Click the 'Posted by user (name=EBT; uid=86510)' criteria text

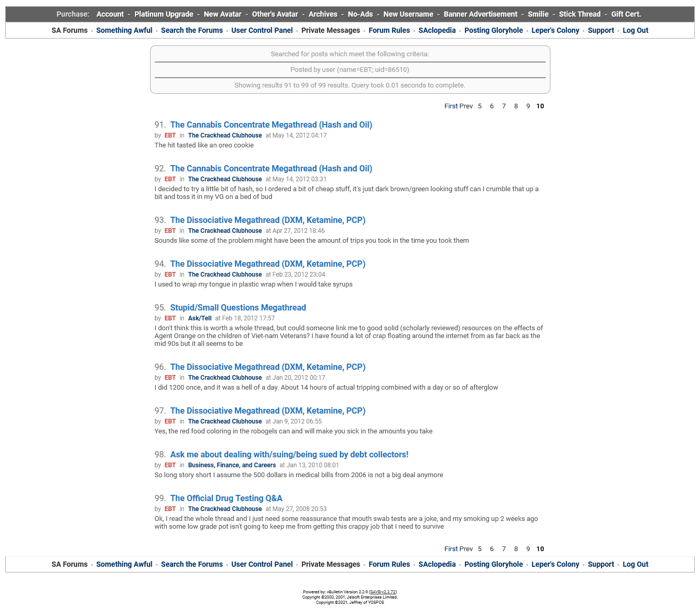coord(350,69)
